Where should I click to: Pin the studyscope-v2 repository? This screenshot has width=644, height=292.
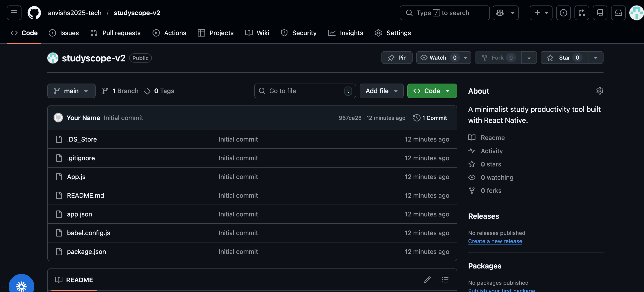point(397,58)
